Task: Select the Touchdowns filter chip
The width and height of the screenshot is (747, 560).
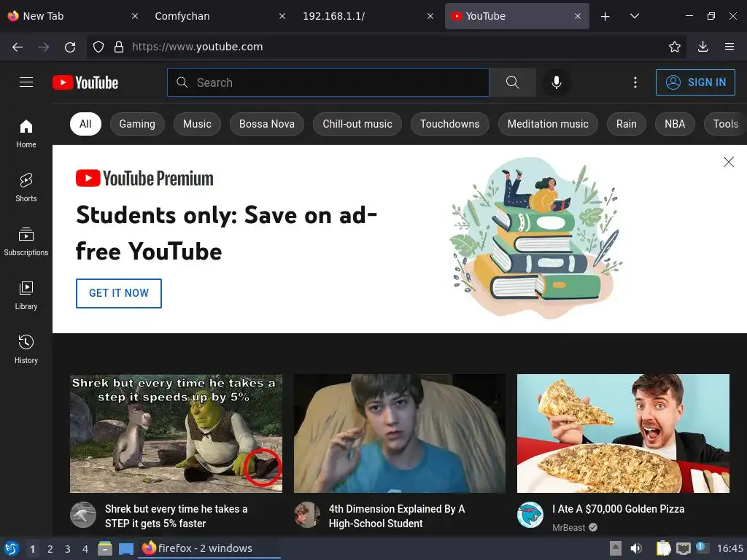Action: 449,124
